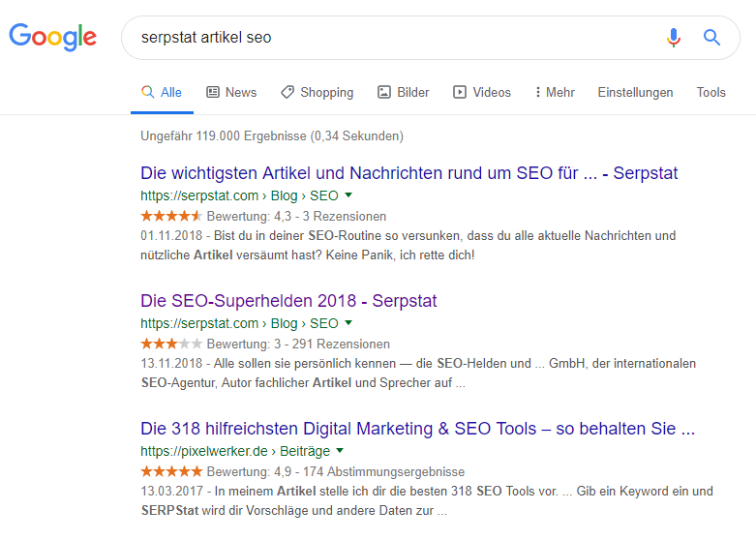Viewport: 756px width, 540px height.
Task: Click the pixelwerker.de › Beiträge URL
Action: tap(235, 451)
